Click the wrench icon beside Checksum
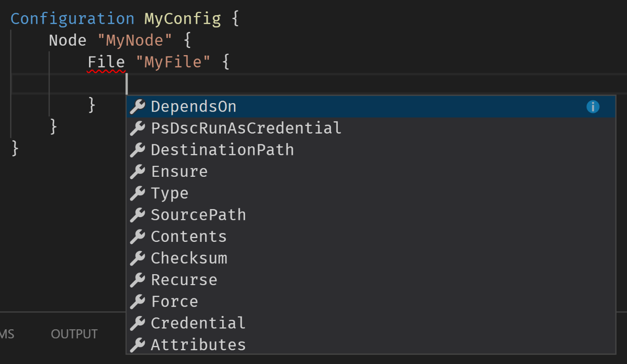 pyautogui.click(x=137, y=259)
